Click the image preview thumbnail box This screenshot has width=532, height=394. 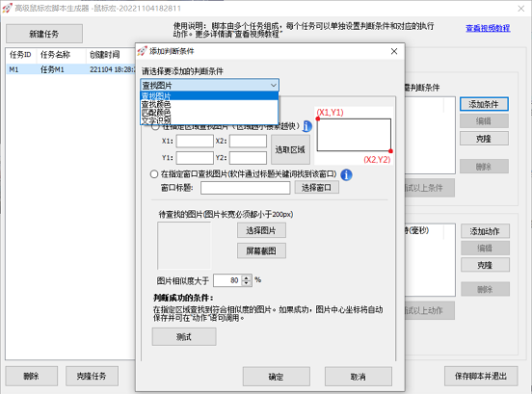(184, 246)
